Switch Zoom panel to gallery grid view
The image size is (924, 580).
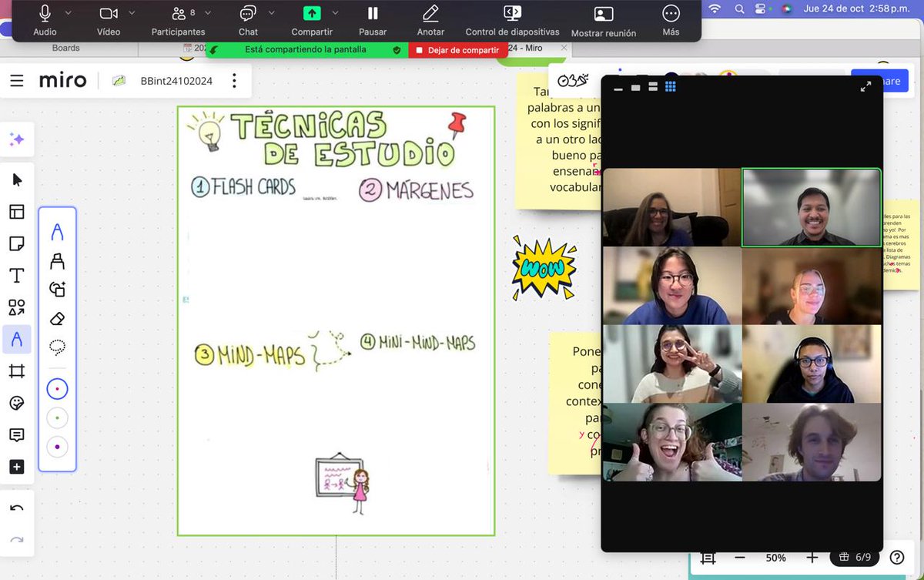[x=670, y=87]
